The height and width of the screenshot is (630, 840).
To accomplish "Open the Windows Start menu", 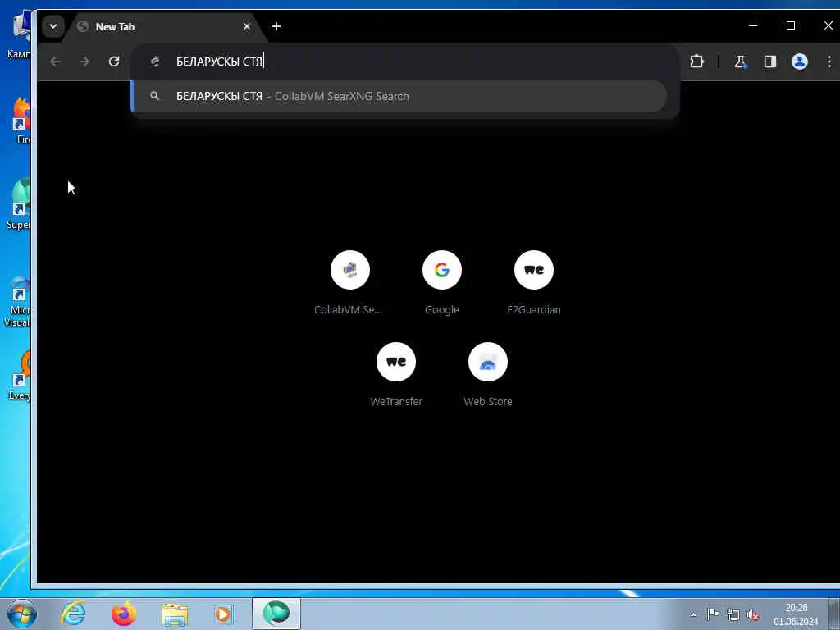I will click(21, 614).
